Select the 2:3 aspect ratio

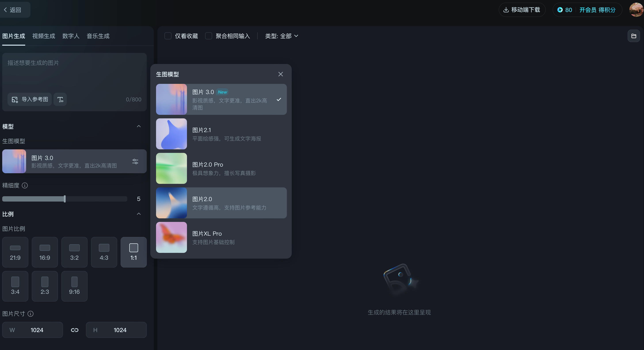pyautogui.click(x=45, y=286)
